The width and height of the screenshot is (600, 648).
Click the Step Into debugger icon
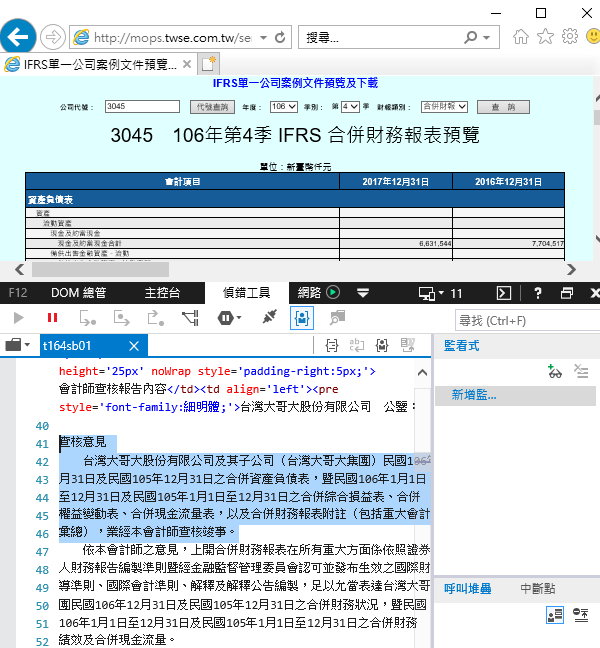[x=88, y=318]
